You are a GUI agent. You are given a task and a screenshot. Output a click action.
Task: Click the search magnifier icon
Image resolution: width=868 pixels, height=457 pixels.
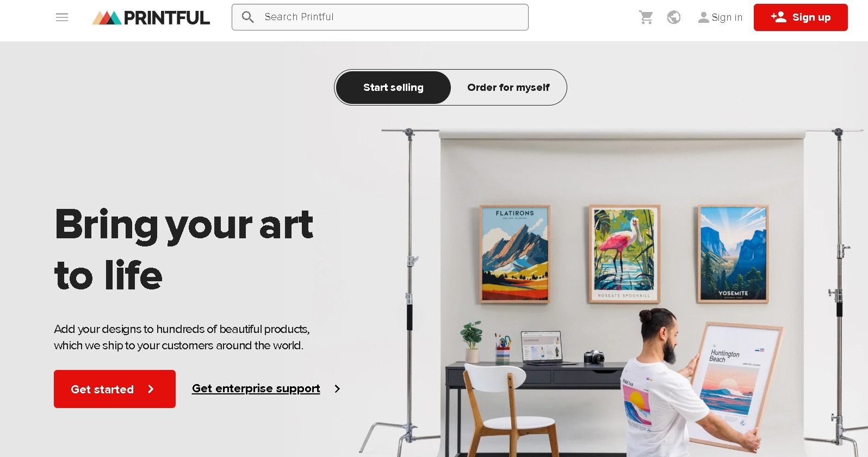point(247,17)
